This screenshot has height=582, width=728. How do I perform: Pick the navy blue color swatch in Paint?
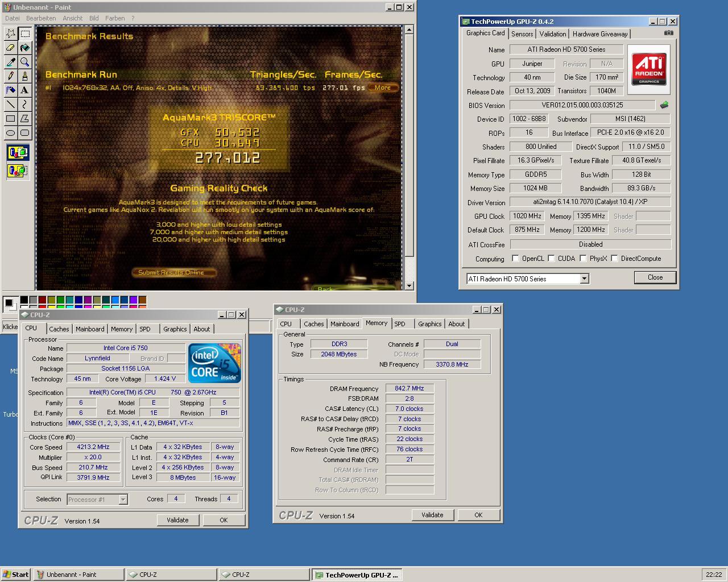[78, 300]
